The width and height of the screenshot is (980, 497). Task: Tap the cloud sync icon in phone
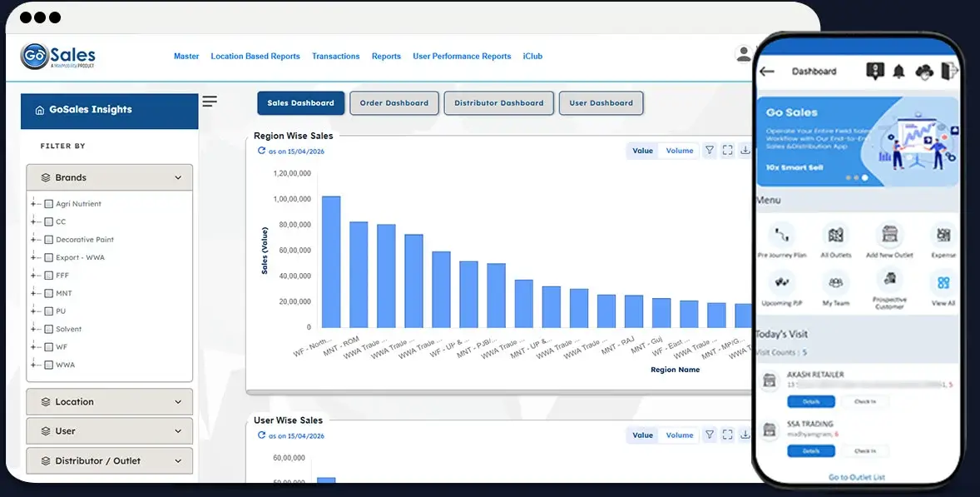pyautogui.click(x=924, y=72)
